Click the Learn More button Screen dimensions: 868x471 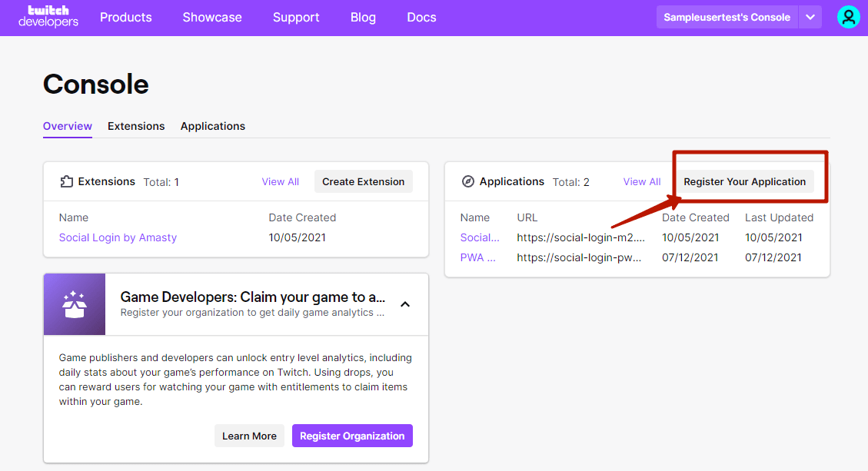[x=249, y=436]
